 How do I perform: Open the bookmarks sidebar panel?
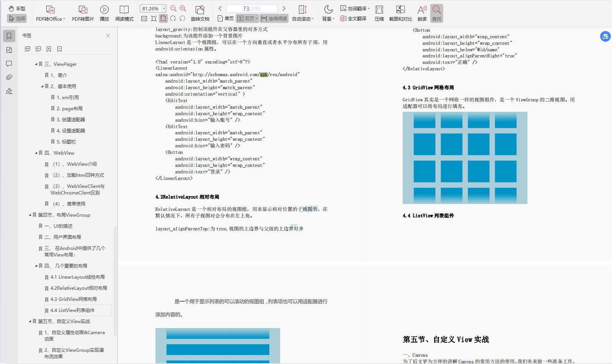click(x=9, y=36)
